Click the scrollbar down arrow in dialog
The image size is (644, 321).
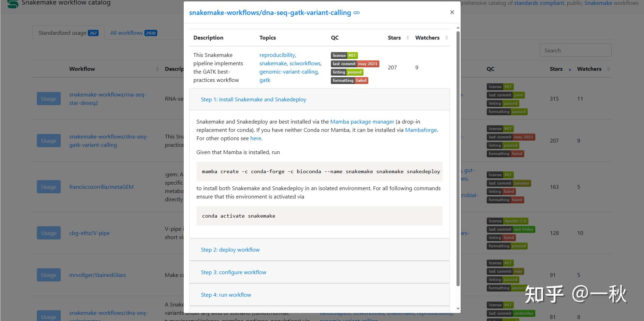coord(458,309)
